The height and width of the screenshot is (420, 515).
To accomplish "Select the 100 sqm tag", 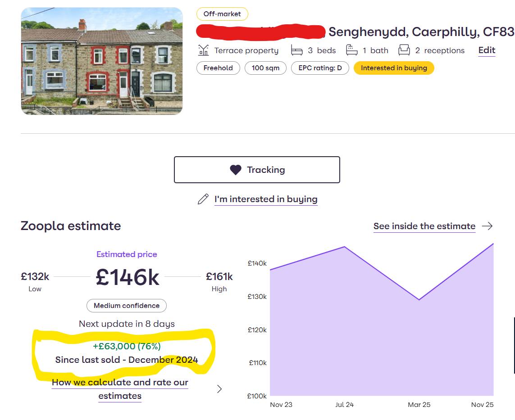I will [x=265, y=68].
